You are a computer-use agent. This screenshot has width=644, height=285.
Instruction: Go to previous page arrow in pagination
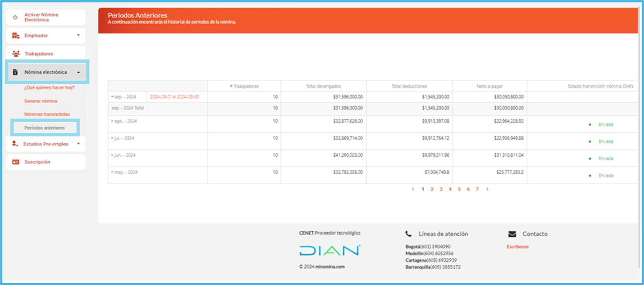(413, 189)
